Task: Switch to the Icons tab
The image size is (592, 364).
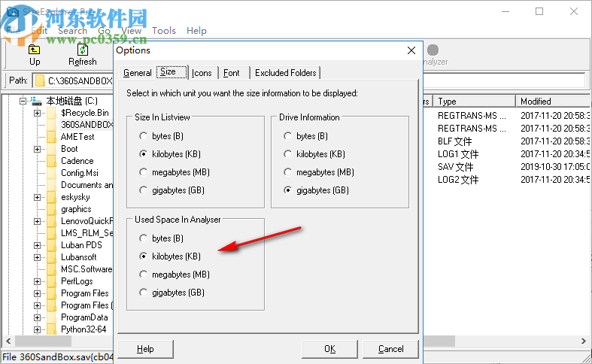Action: (x=202, y=73)
